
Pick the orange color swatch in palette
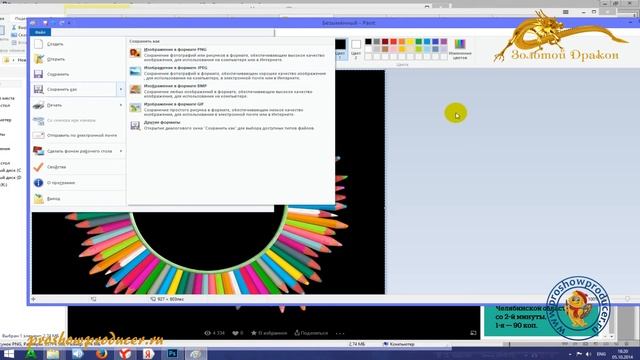tap(402, 41)
